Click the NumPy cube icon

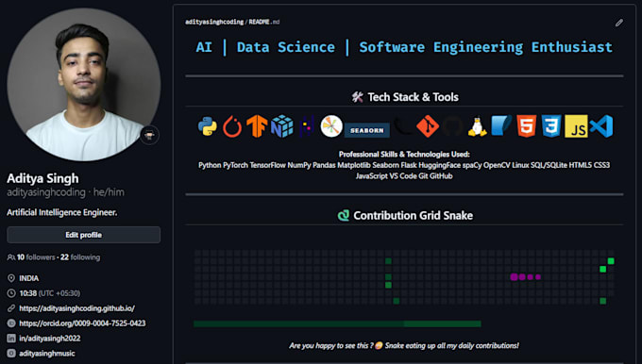pyautogui.click(x=282, y=126)
